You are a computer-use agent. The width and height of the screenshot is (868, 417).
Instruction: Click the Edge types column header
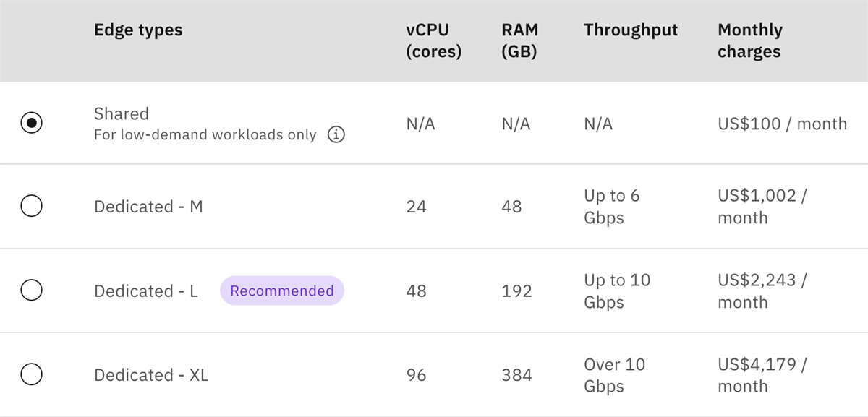click(x=138, y=30)
